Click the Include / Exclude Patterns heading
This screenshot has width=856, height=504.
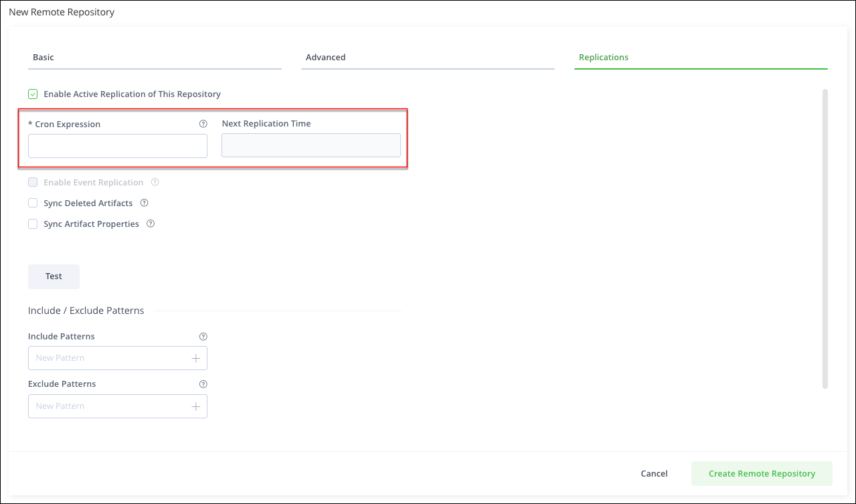coord(86,311)
